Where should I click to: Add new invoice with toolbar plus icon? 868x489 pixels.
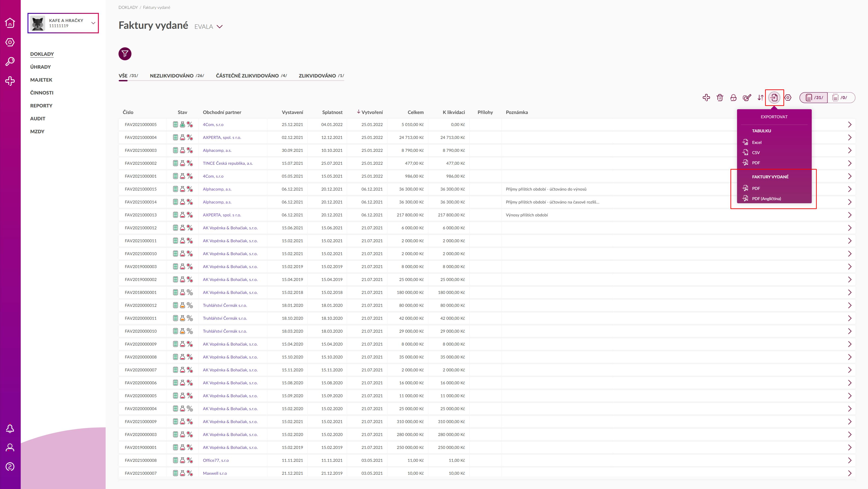[706, 97]
